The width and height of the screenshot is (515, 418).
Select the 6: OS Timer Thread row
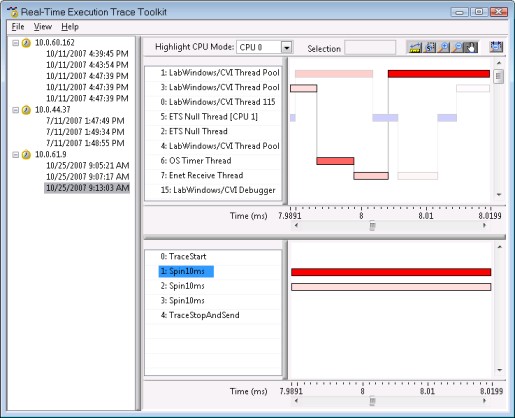click(x=213, y=161)
